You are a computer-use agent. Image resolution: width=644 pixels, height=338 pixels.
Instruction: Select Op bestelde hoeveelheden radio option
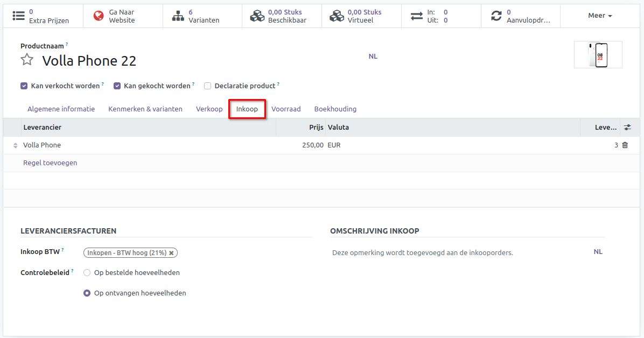87,273
